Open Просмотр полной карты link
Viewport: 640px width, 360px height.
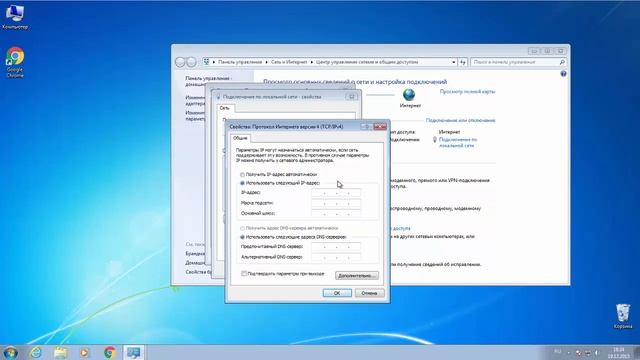point(467,92)
